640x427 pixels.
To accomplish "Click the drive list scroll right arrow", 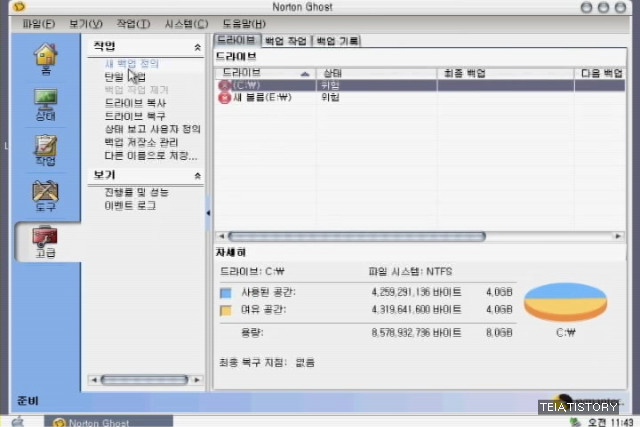I will [x=618, y=236].
